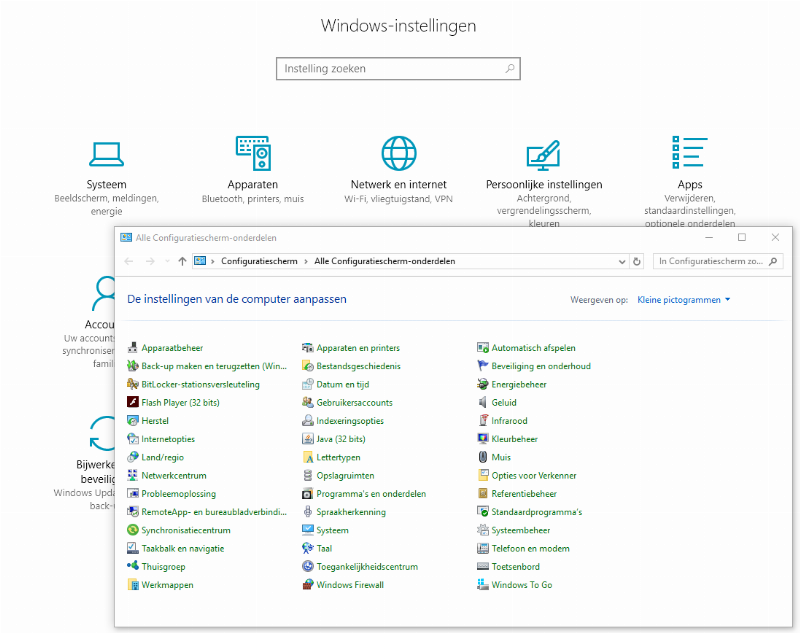800x633 pixels.
Task: Click the Spraakherkenning microphone icon
Action: [308, 512]
